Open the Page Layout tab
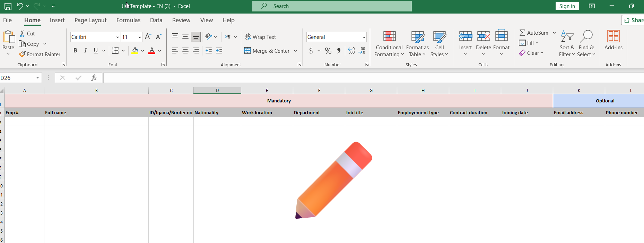 pos(90,20)
